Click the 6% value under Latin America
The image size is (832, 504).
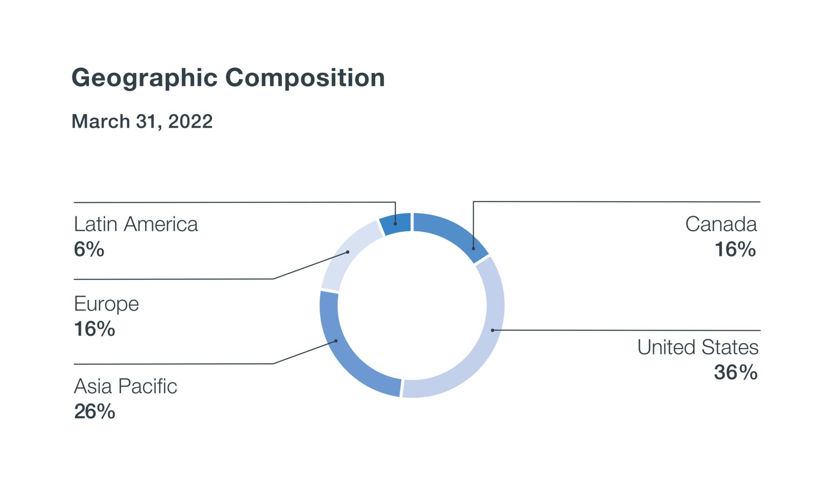point(89,249)
